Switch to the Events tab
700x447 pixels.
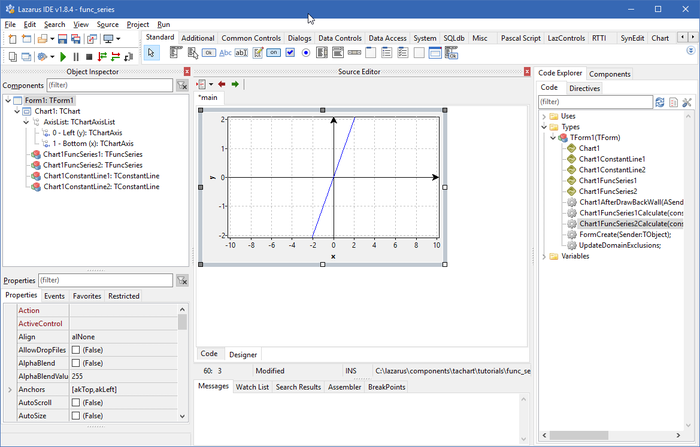(54, 296)
